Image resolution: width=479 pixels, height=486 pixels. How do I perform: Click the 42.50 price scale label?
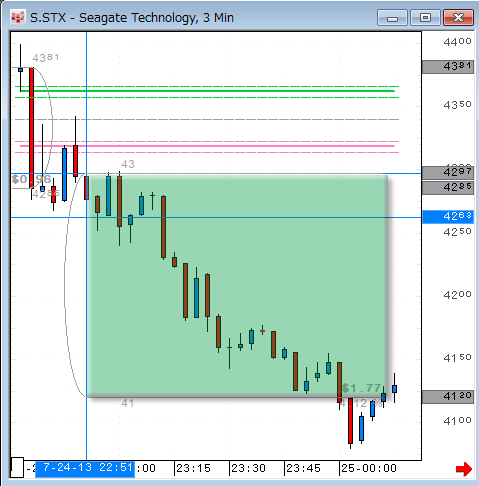click(457, 232)
